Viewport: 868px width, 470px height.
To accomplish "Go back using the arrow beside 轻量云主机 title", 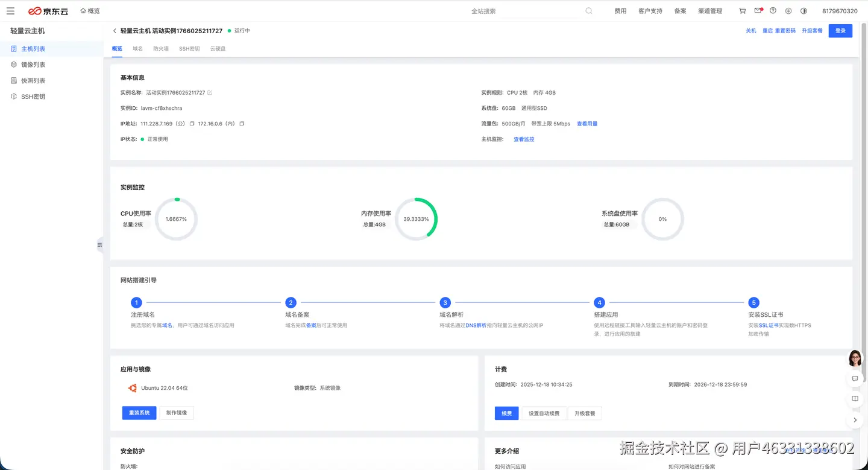I will point(115,31).
